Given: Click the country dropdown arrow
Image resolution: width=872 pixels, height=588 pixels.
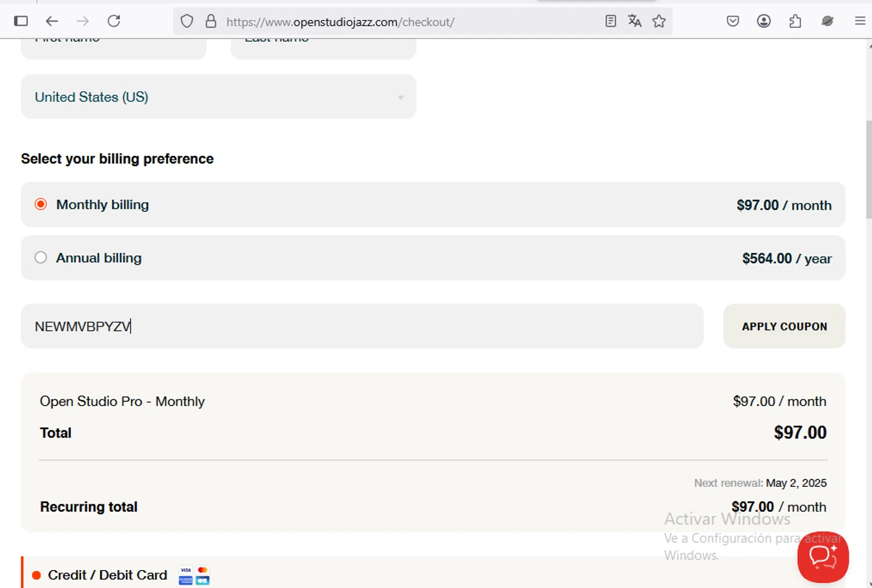Looking at the screenshot, I should click(401, 98).
